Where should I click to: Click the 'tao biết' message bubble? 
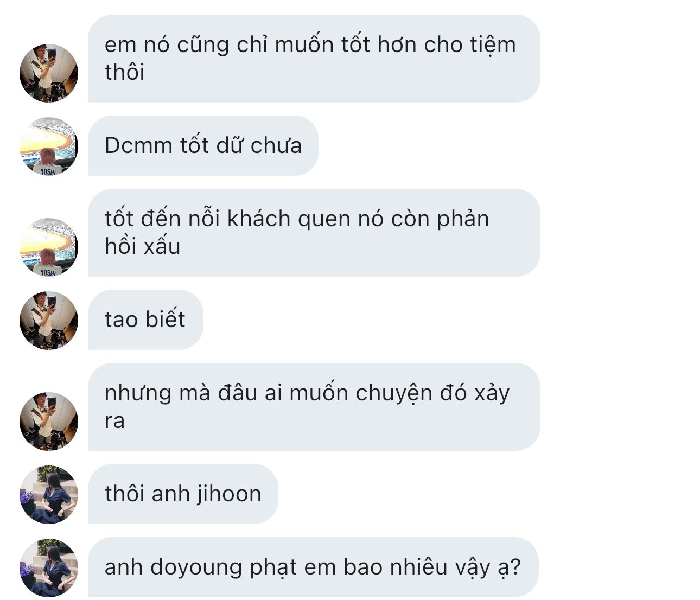click(145, 320)
